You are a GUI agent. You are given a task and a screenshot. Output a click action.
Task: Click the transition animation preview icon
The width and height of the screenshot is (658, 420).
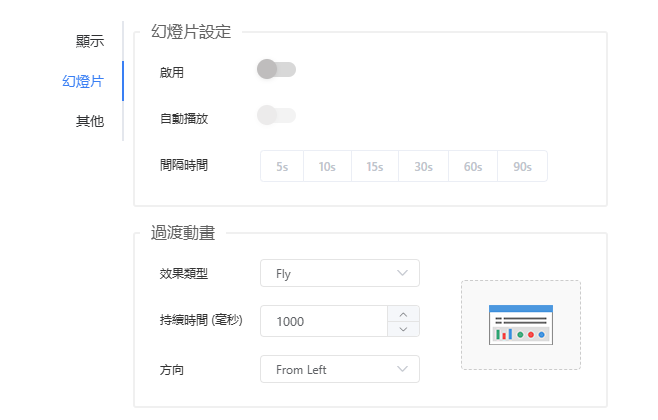[x=520, y=324]
